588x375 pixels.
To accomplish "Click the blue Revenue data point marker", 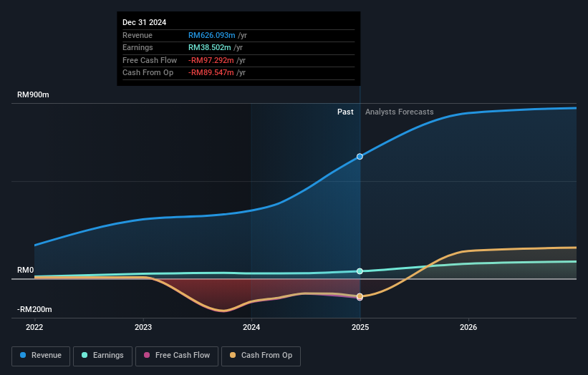I will coord(360,157).
